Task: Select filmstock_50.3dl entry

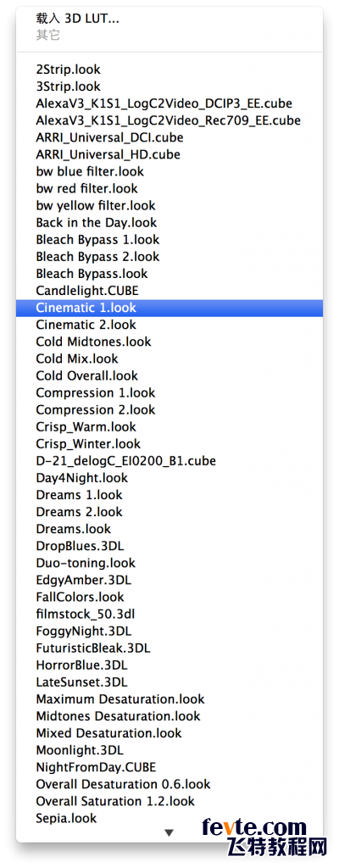Action: pyautogui.click(x=169, y=614)
